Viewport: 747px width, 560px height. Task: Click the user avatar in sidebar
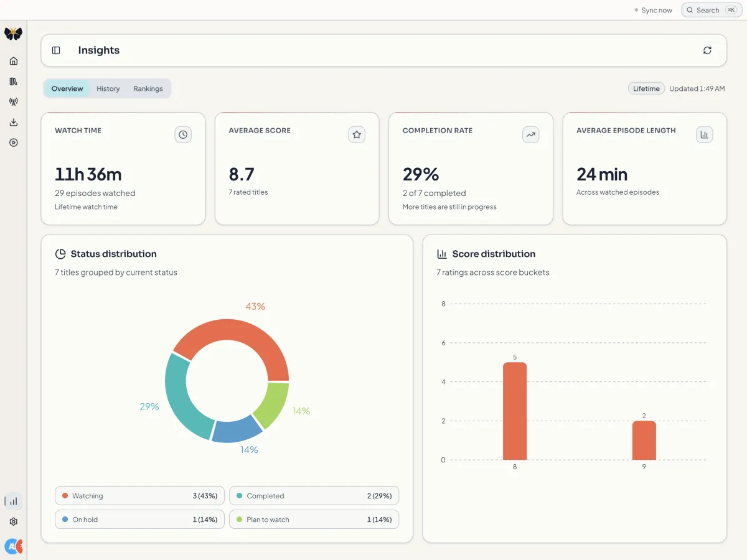(x=13, y=546)
